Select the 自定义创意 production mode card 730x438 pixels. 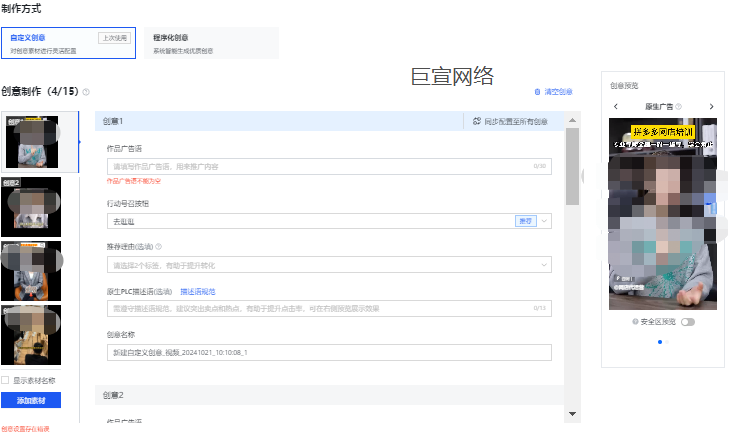coord(69,43)
